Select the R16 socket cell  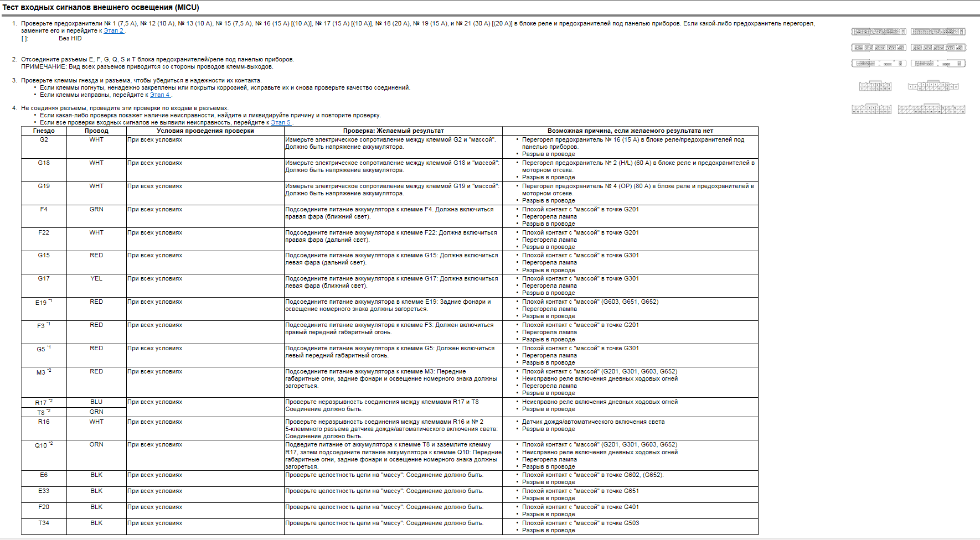coord(44,428)
